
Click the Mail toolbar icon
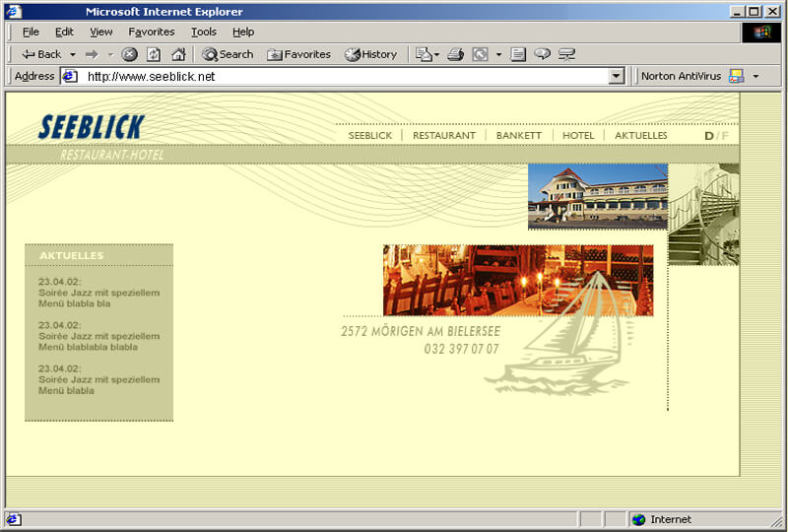coord(427,54)
